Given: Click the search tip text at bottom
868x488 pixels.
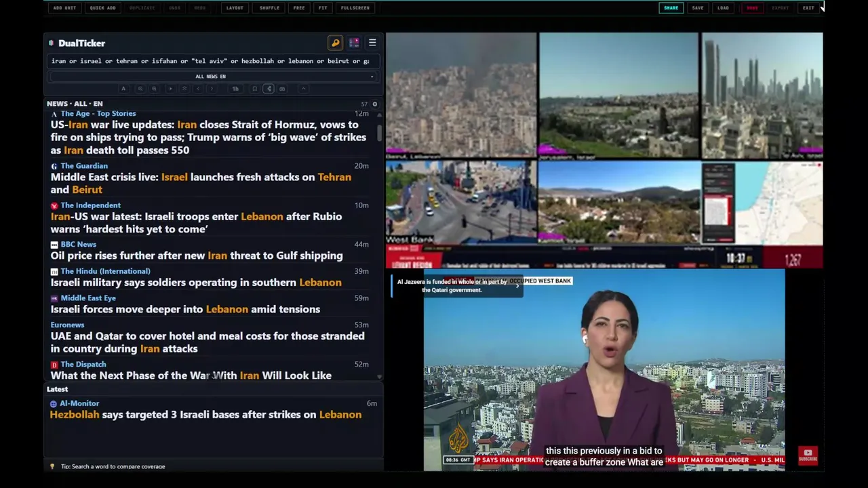Looking at the screenshot, I should pos(113,466).
